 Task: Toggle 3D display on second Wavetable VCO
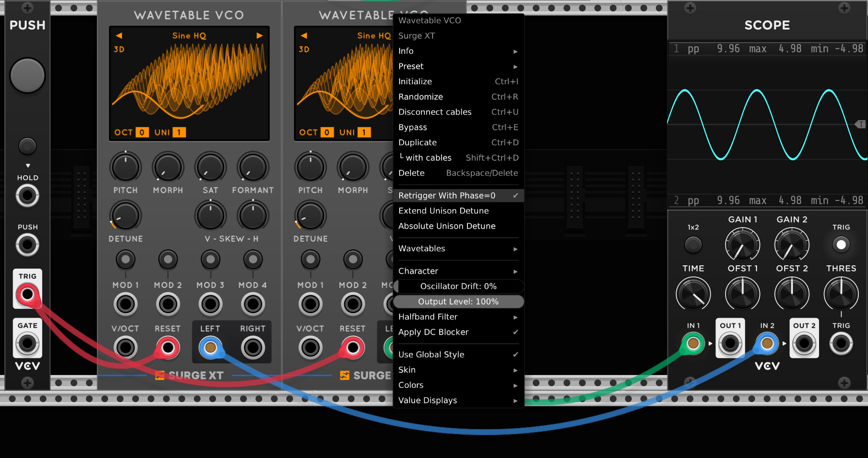304,49
